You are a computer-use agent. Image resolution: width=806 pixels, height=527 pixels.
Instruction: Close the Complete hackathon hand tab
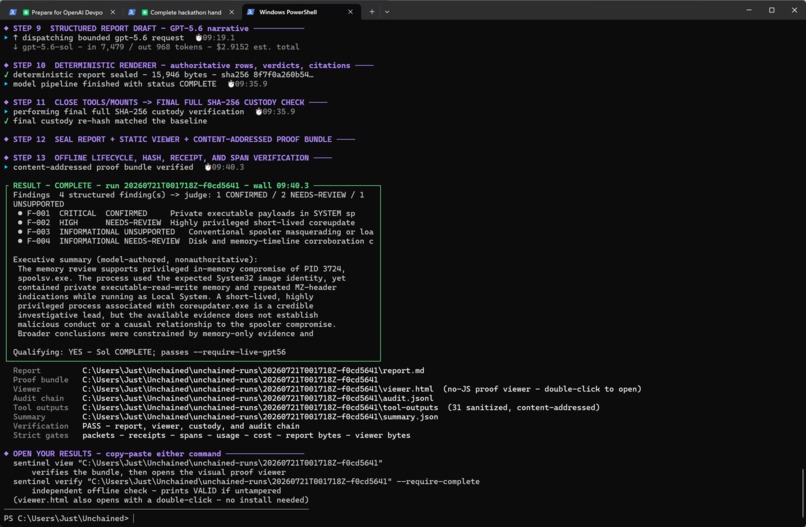coord(231,12)
